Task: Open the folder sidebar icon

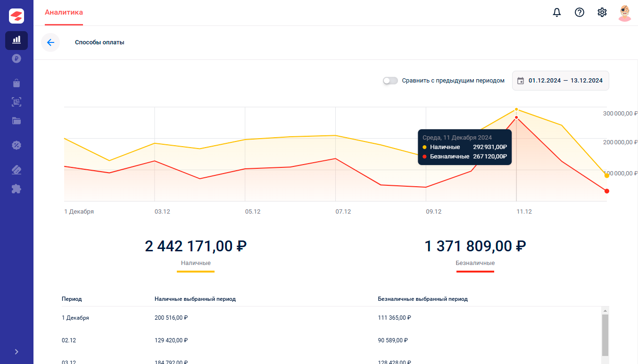Action: point(17,121)
